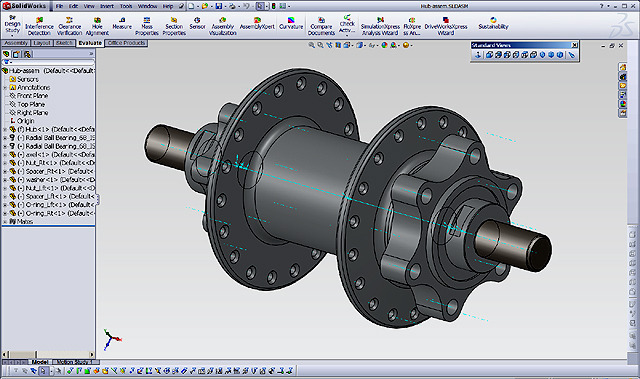Expand the Annotations node

(5, 88)
